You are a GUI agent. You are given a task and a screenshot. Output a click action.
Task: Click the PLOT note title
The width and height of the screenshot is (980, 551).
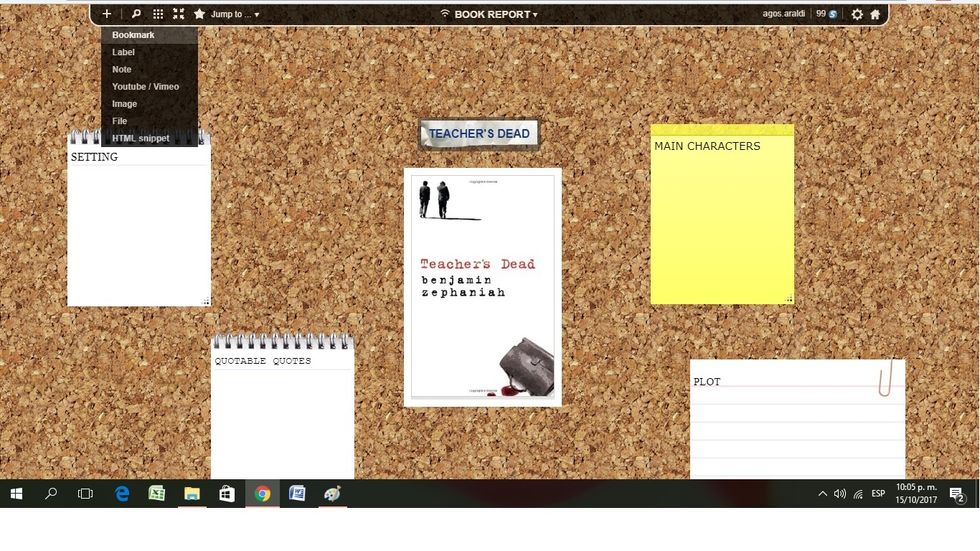[707, 382]
